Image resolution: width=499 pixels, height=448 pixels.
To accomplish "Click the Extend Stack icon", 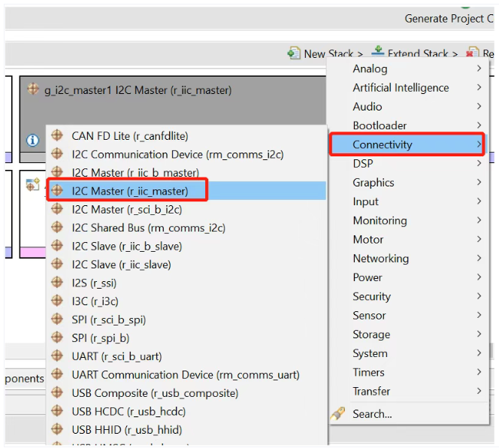I will coord(378,52).
